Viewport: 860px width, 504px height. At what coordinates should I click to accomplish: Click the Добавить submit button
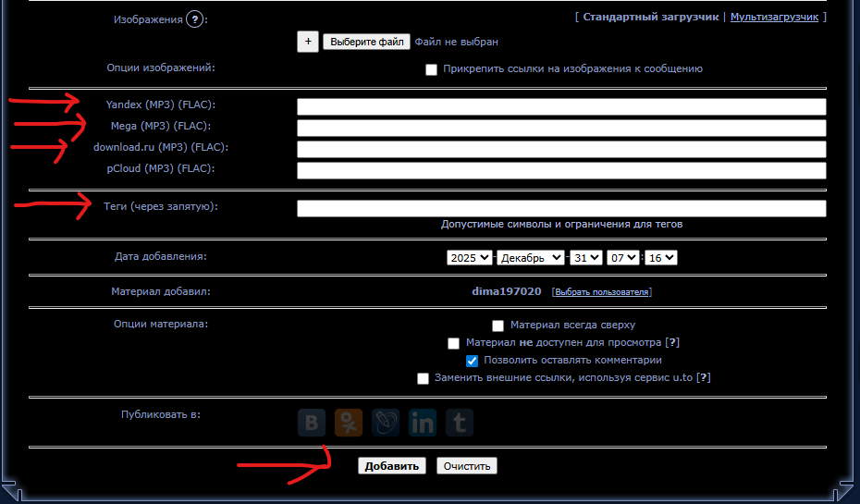(x=393, y=466)
